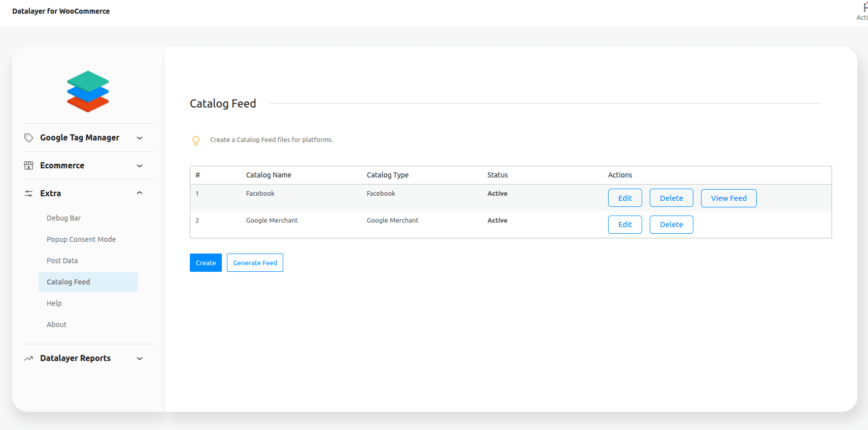Click the Extra sliders icon
This screenshot has height=430, width=868.
coord(29,194)
